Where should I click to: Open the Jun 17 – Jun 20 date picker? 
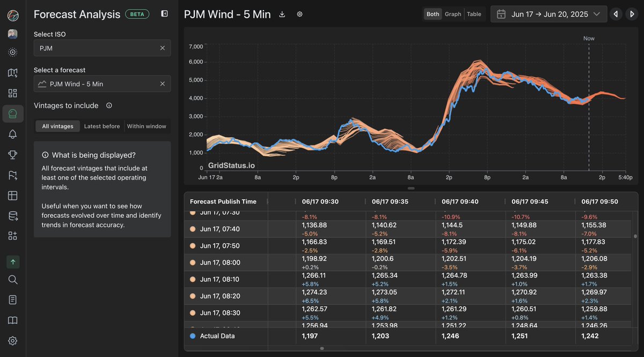tap(549, 14)
